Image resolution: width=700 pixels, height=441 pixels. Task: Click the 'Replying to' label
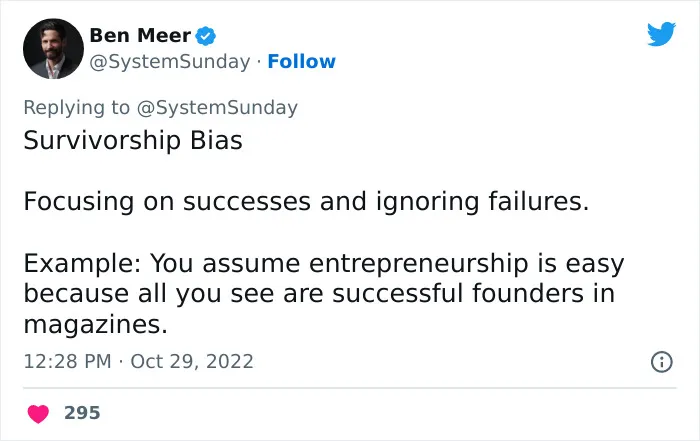[x=76, y=108]
